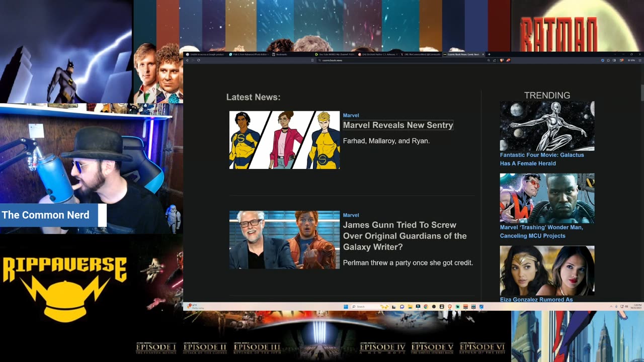Expand the tab search chevron
Viewport: 644px width, 362px height.
point(615,54)
